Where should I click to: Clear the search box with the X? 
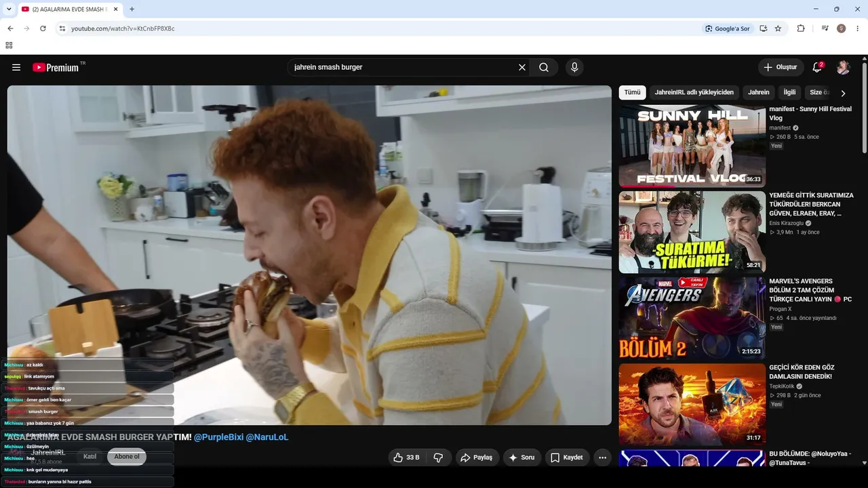522,67
